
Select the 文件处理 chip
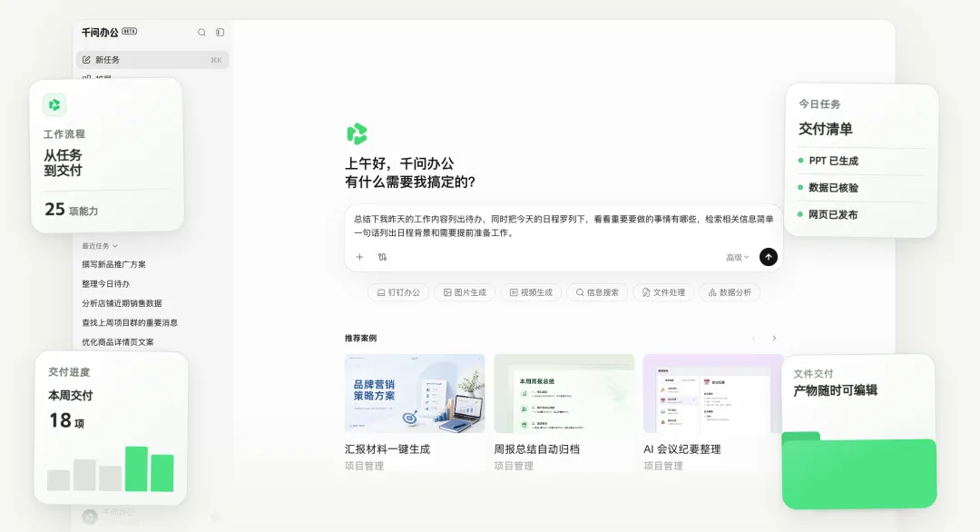[x=663, y=292]
